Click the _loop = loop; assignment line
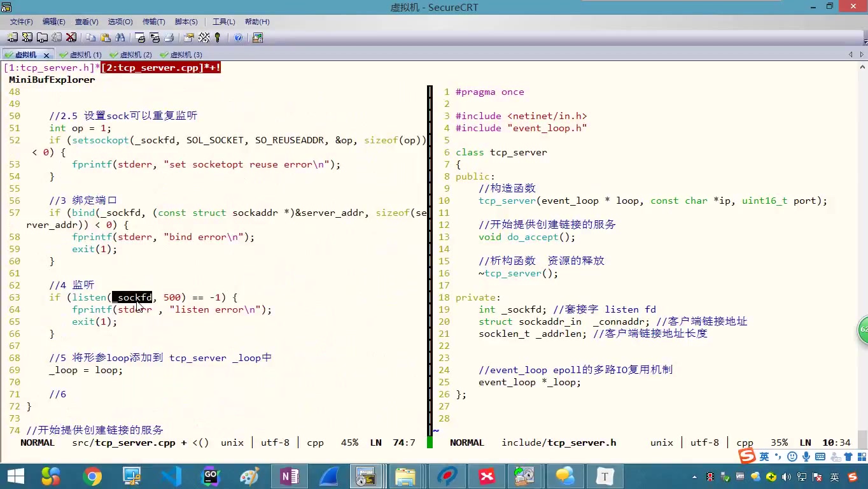Image resolution: width=868 pixels, height=489 pixels. 86,370
